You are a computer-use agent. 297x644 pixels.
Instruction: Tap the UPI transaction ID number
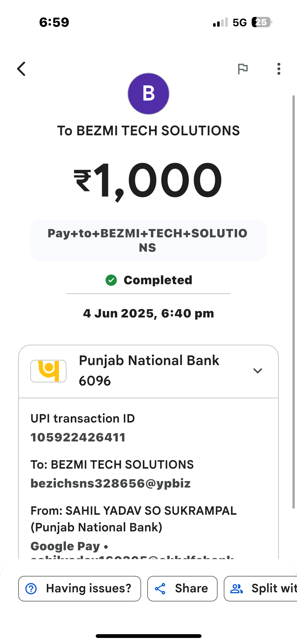(78, 437)
